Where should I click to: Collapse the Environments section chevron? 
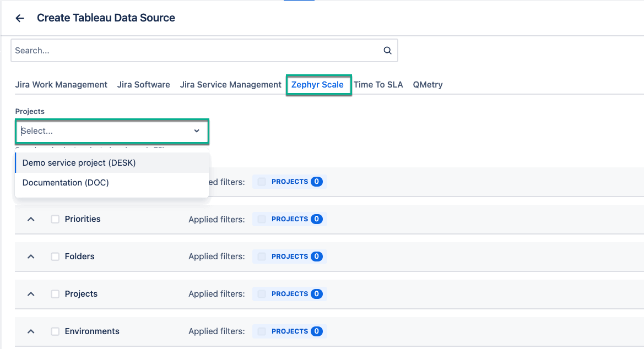[x=31, y=331]
